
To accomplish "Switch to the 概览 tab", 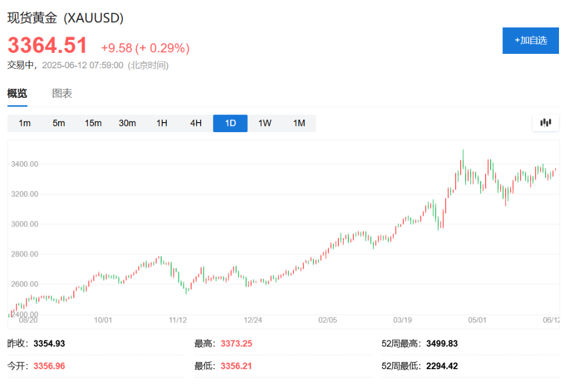I will [18, 93].
